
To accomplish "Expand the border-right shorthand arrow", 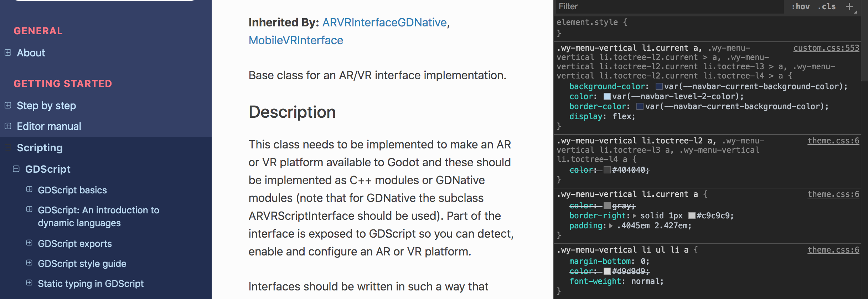I will coord(634,216).
